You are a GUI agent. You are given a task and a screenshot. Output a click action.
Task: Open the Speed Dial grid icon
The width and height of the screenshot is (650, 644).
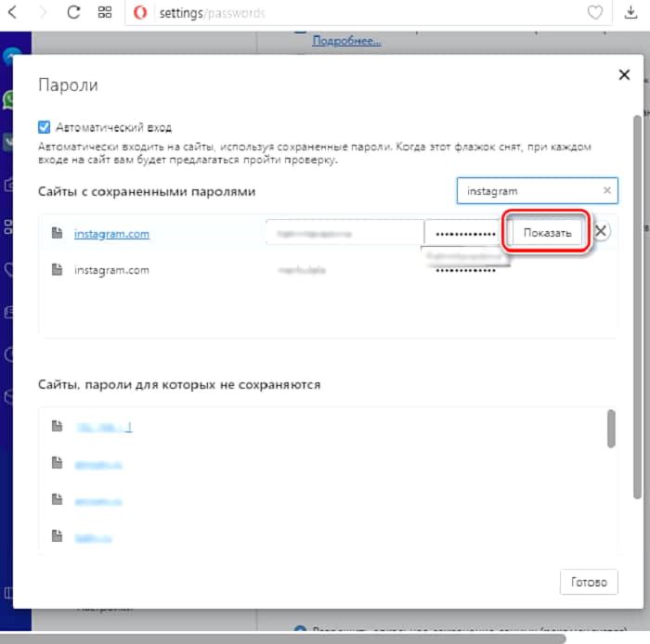pyautogui.click(x=104, y=12)
